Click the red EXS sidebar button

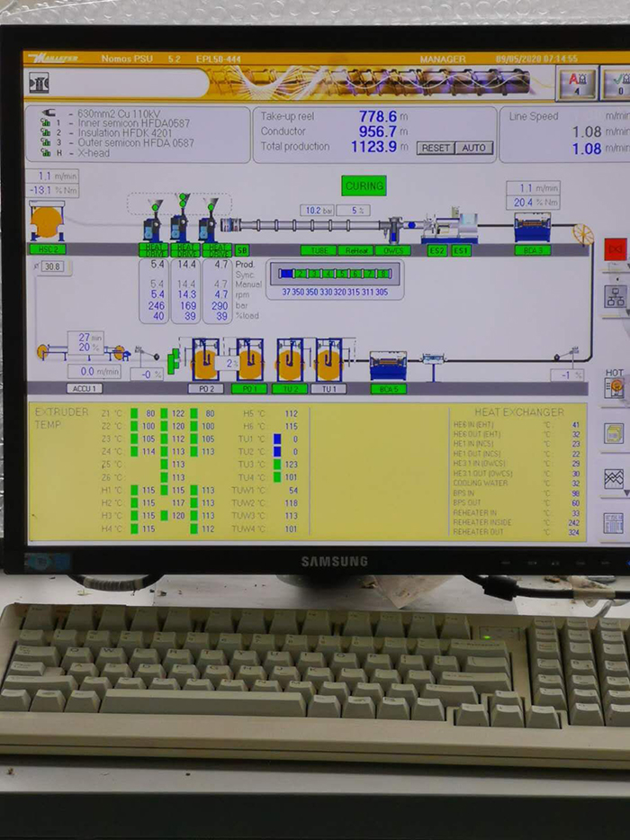[616, 248]
